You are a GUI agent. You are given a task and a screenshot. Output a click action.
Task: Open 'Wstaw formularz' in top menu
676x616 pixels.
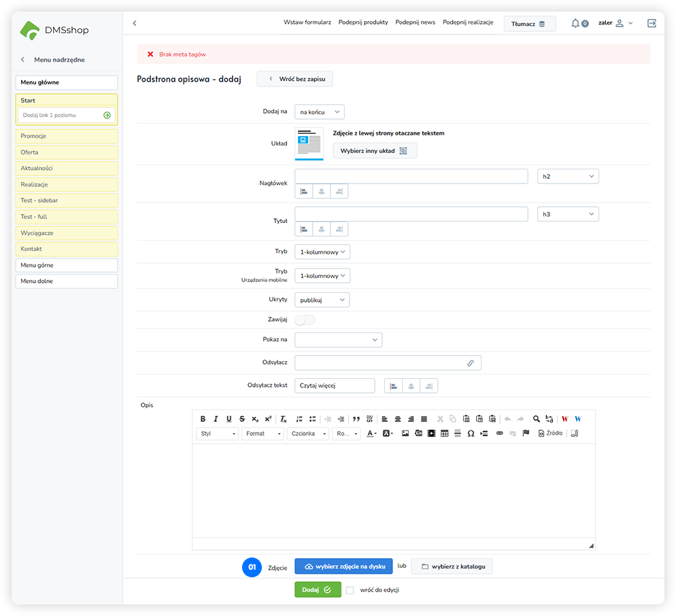pos(307,22)
